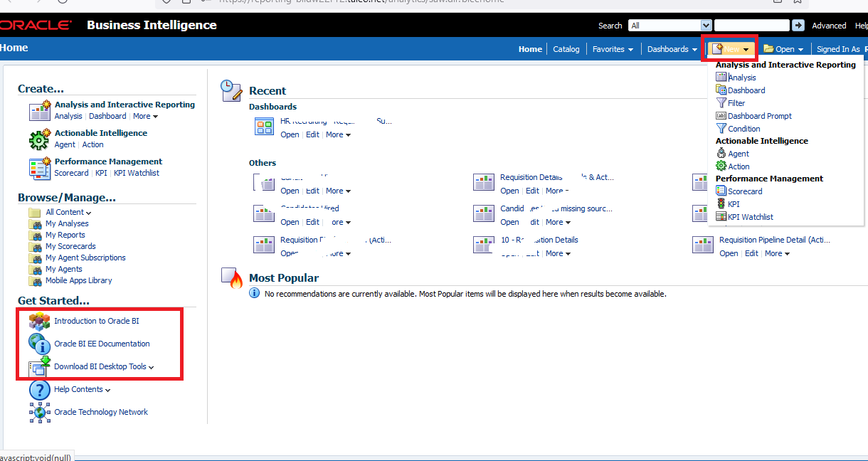Open Help Contents question mark icon
The height and width of the screenshot is (461, 868).
39,389
